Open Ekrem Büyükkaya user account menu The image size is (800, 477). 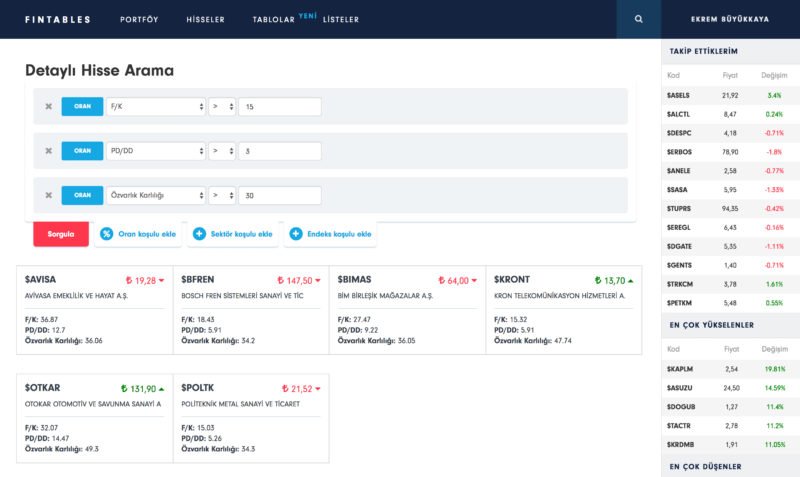tap(730, 19)
